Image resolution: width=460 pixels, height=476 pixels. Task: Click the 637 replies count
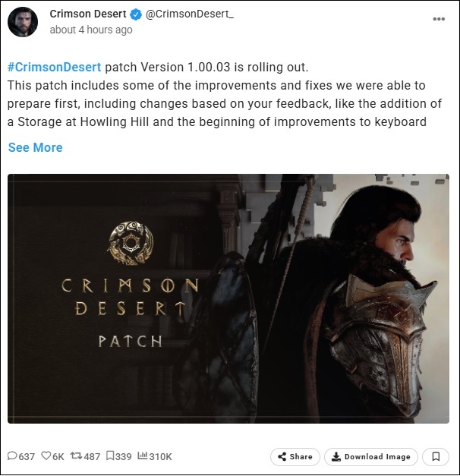click(27, 456)
